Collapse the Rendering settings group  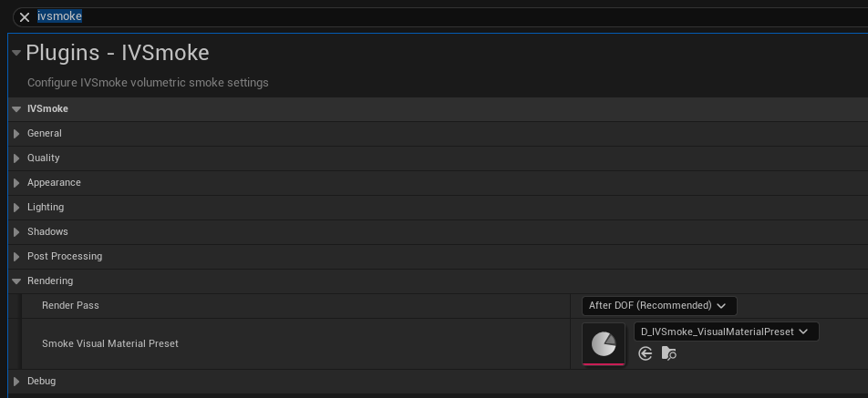pos(16,281)
